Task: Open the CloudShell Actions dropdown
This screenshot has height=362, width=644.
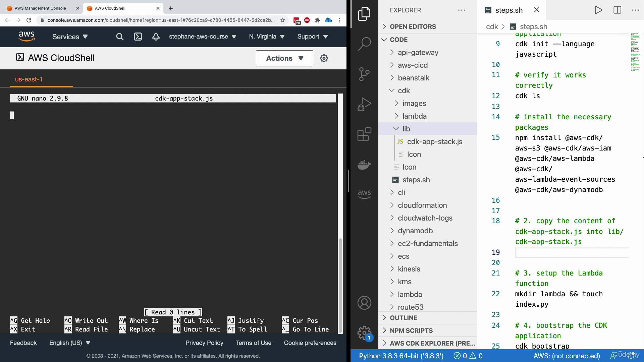Action: point(284,58)
